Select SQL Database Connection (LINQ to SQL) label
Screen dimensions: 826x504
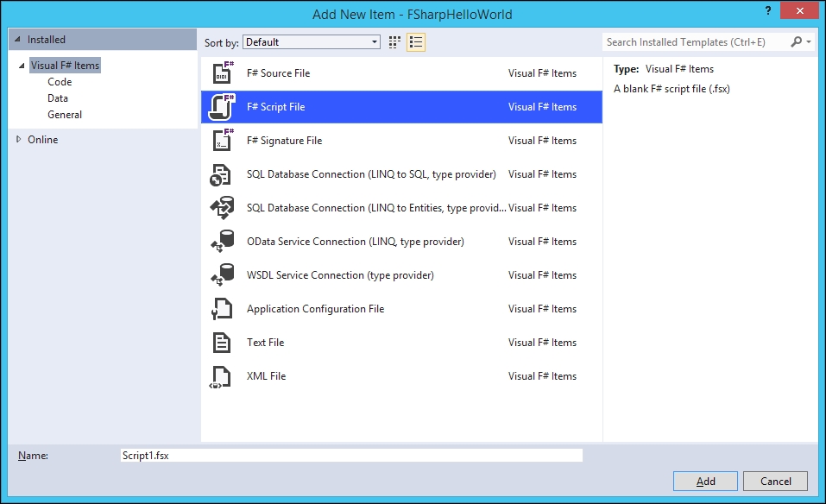click(371, 174)
